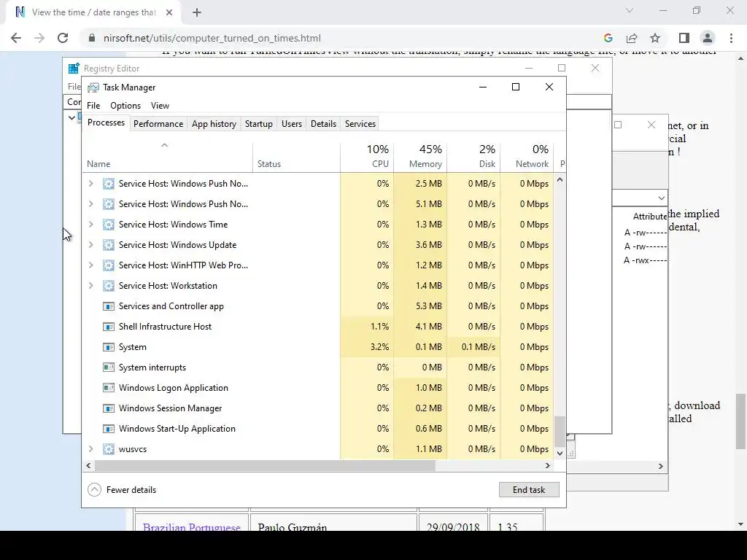
Task: Click the Workstation service gear icon
Action: 109,286
